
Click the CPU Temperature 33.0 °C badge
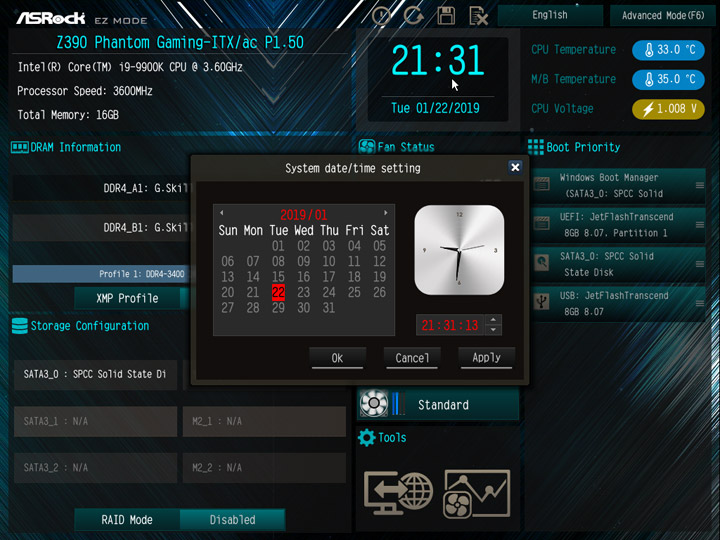pyautogui.click(x=668, y=50)
